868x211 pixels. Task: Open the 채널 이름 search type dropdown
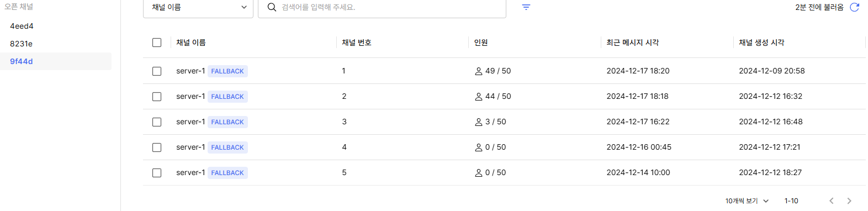[198, 7]
